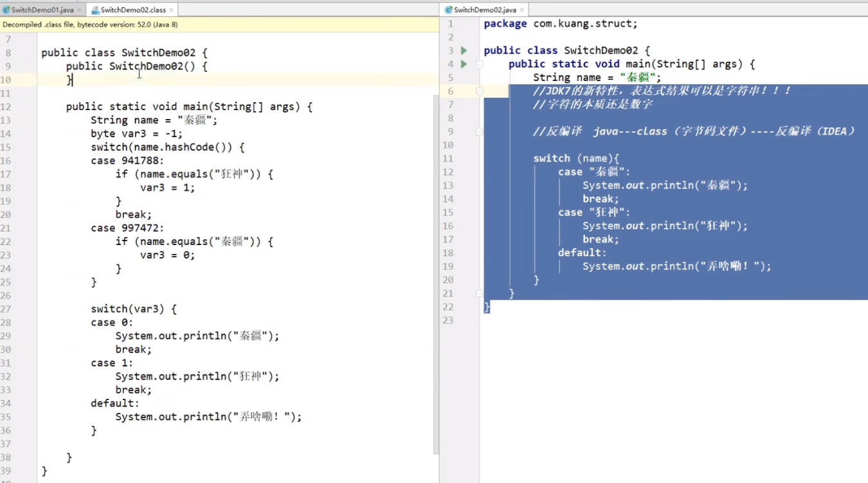Click the 'byte var3 = -1;' line
This screenshot has width=868, height=483.
pos(136,134)
